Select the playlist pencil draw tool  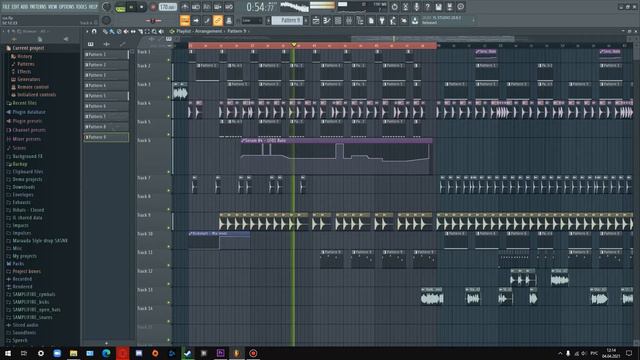pyautogui.click(x=105, y=31)
